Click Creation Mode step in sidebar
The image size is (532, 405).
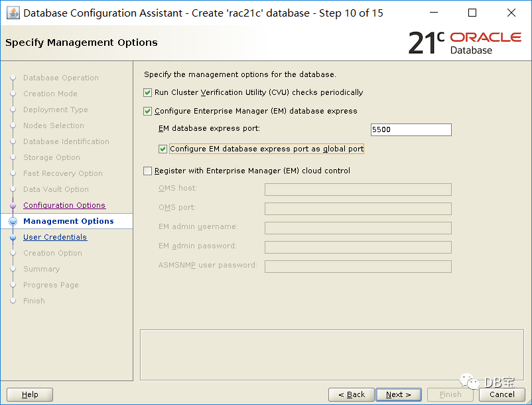tap(50, 94)
